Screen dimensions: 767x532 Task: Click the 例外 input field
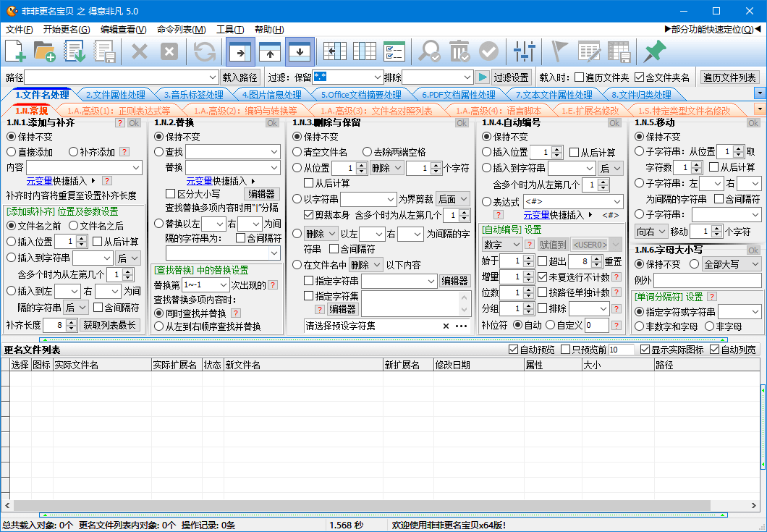(x=708, y=280)
